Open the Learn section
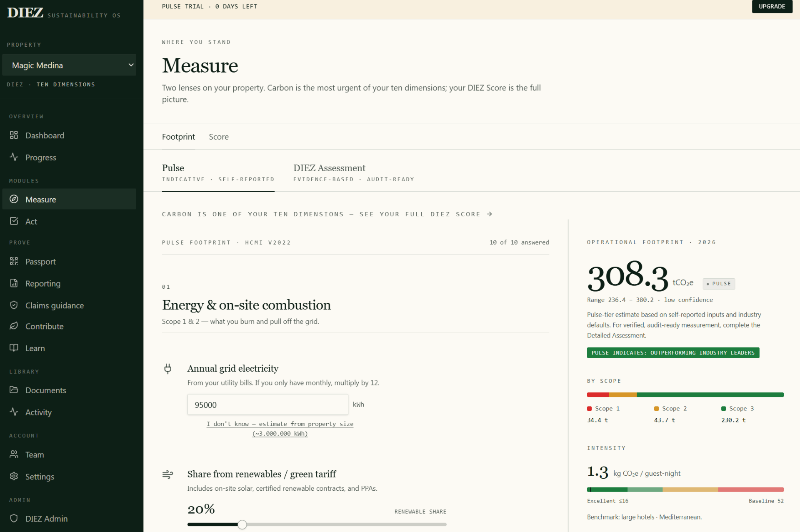 pyautogui.click(x=69, y=348)
